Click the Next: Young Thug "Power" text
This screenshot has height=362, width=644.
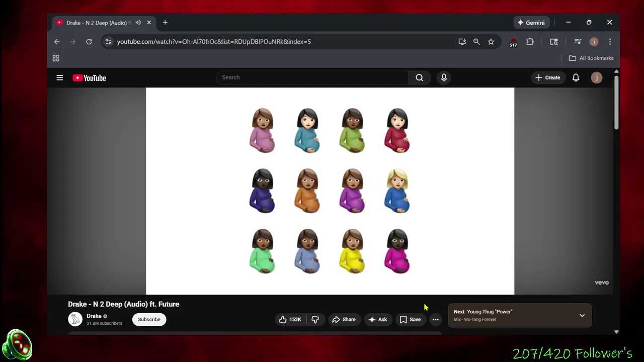(x=483, y=312)
